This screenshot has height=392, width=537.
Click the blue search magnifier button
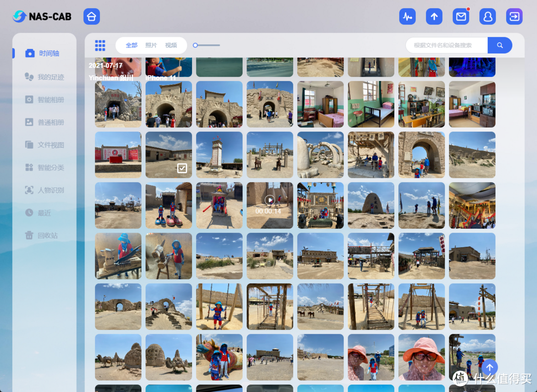(x=500, y=45)
